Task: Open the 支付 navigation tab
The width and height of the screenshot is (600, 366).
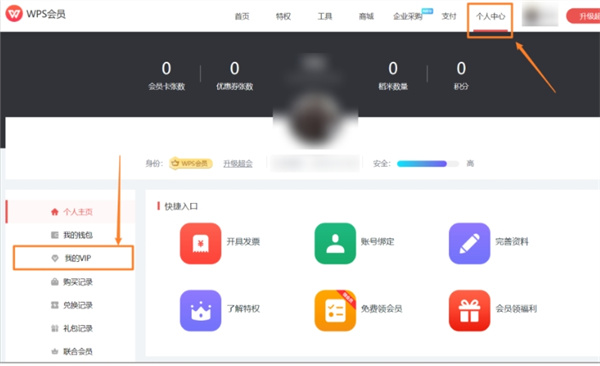Action: [449, 16]
